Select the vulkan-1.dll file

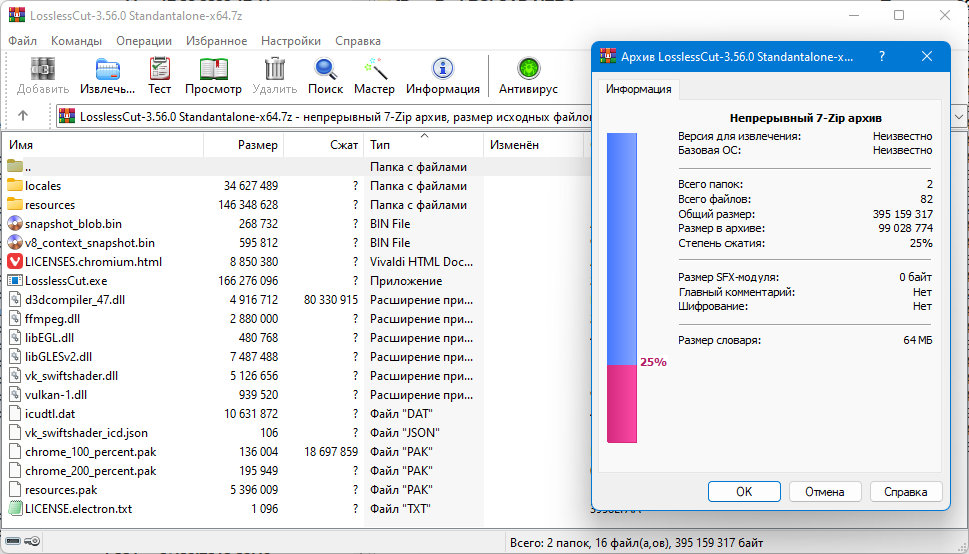coord(56,394)
